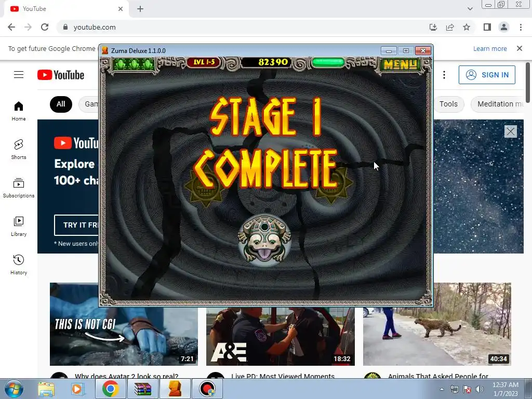The height and width of the screenshot is (399, 532).
Task: Open Library in YouTube sidebar
Action: (19, 227)
